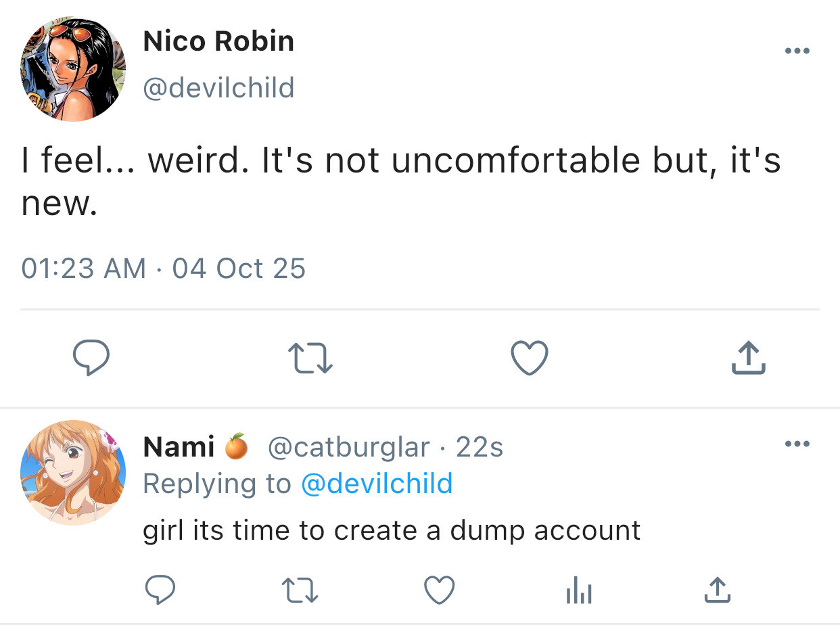Click the @catburglar handle
This screenshot has height=625, width=840.
(x=349, y=447)
